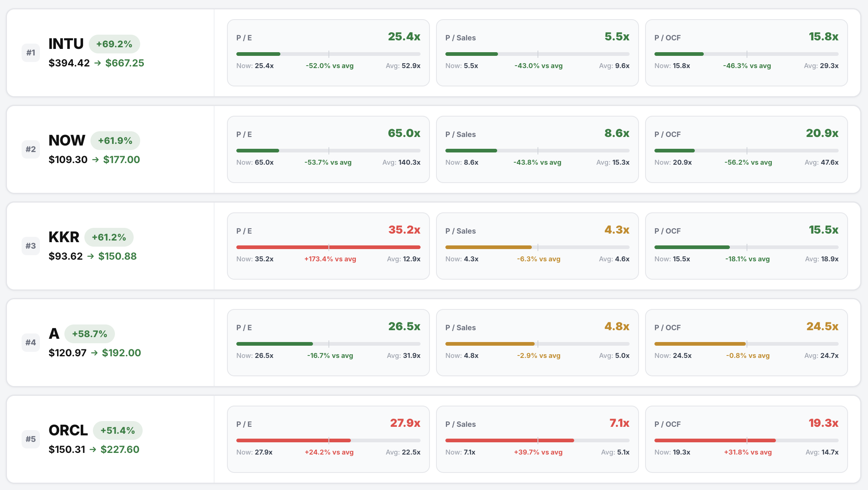The height and width of the screenshot is (490, 868).
Task: Click the #1 rank badge
Action: coord(31,53)
